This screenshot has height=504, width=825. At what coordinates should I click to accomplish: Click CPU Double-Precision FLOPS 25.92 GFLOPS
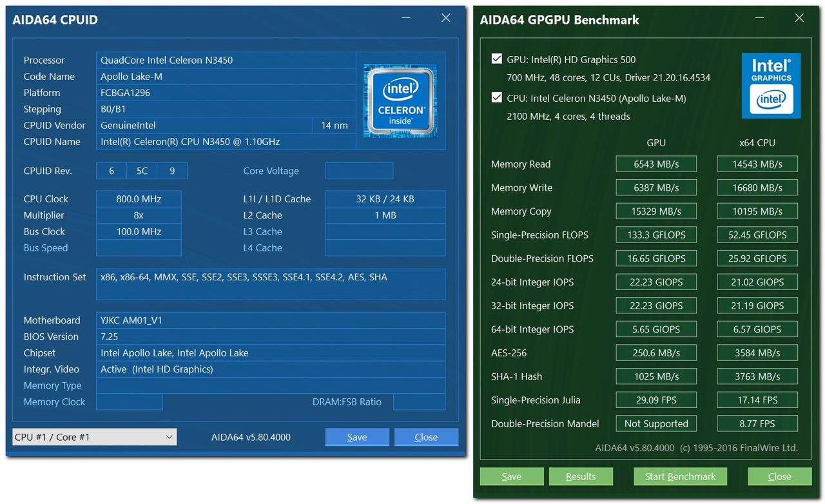(x=757, y=258)
